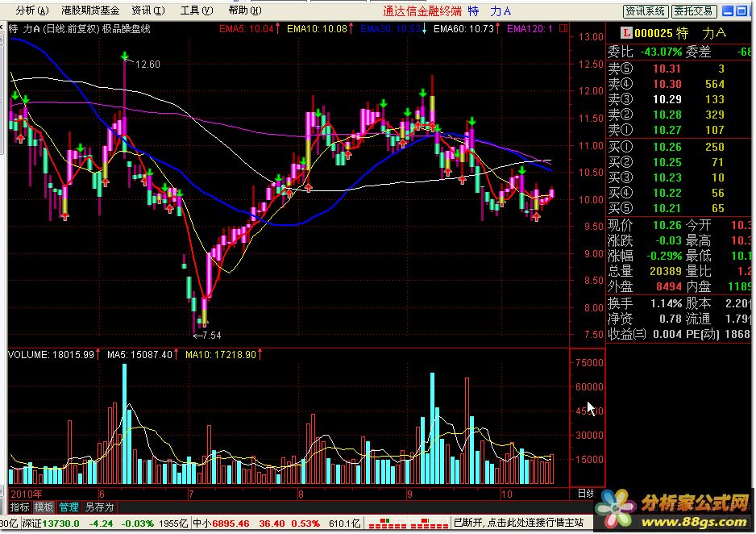Click the 中小 6895.46 index in status bar
756x534 pixels.
tap(221, 523)
